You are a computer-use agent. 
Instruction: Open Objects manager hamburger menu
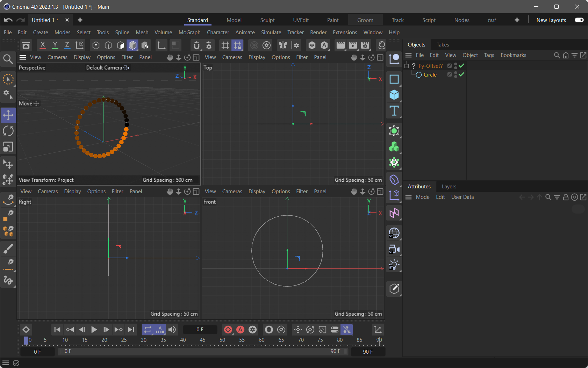click(x=408, y=55)
